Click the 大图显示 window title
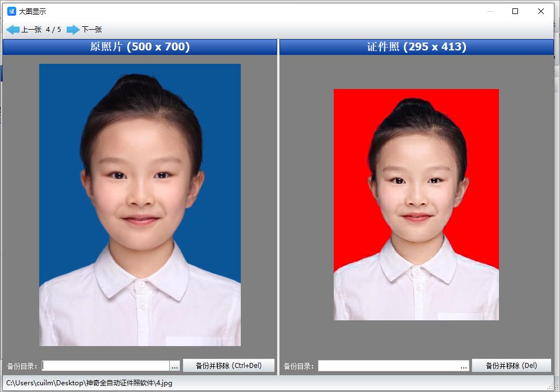 tap(32, 11)
